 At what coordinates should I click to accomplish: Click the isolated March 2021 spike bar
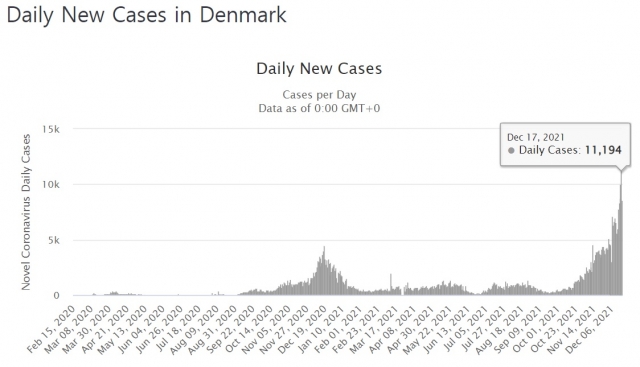[391, 285]
